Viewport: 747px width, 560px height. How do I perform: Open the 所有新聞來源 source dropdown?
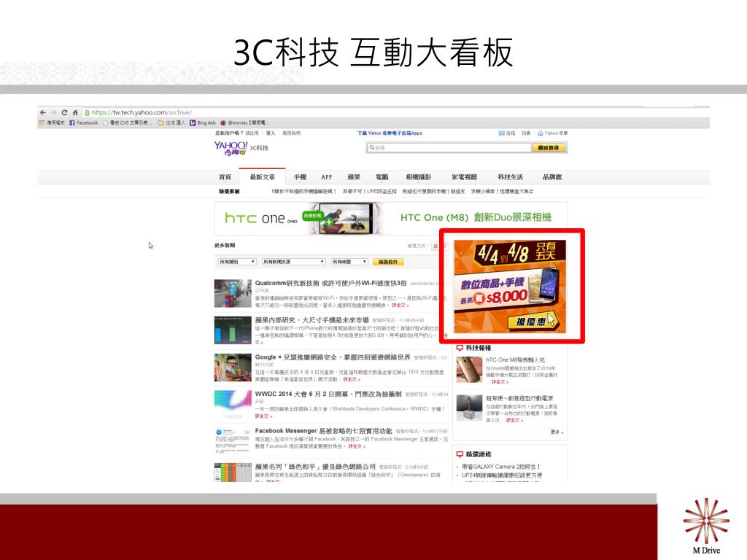[x=293, y=262]
